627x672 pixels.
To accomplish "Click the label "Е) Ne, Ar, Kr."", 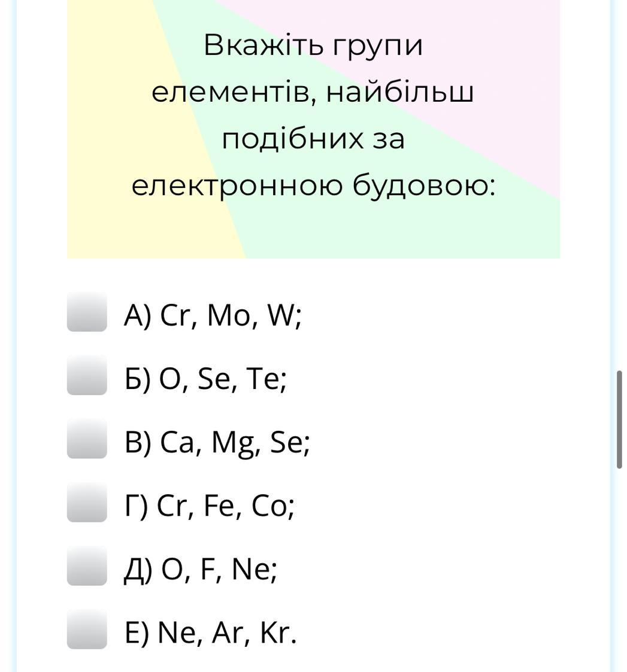I will tap(210, 633).
